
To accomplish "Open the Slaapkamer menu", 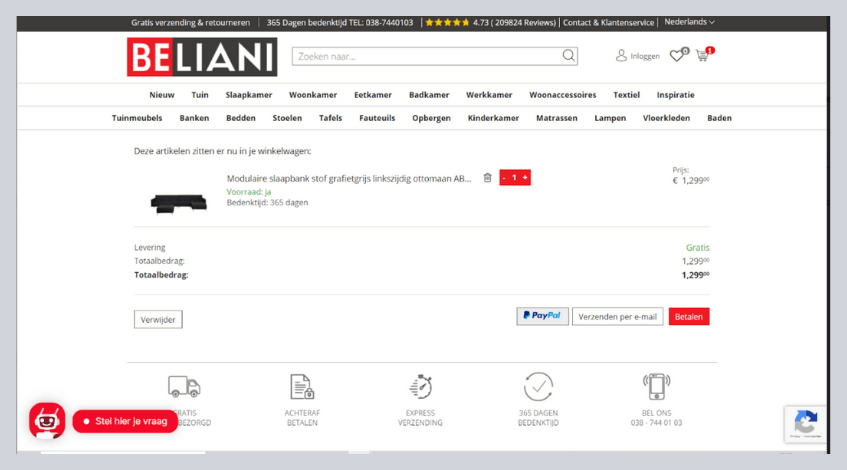I will [248, 95].
